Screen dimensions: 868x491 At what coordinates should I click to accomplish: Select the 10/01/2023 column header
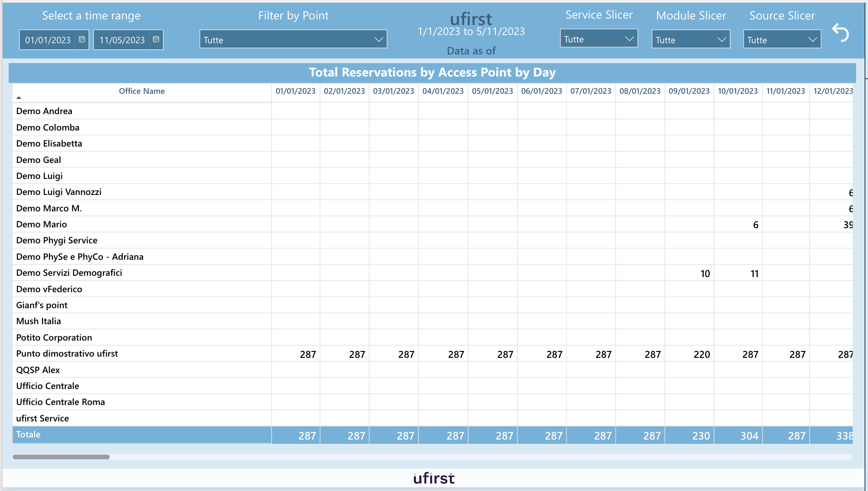coord(738,91)
